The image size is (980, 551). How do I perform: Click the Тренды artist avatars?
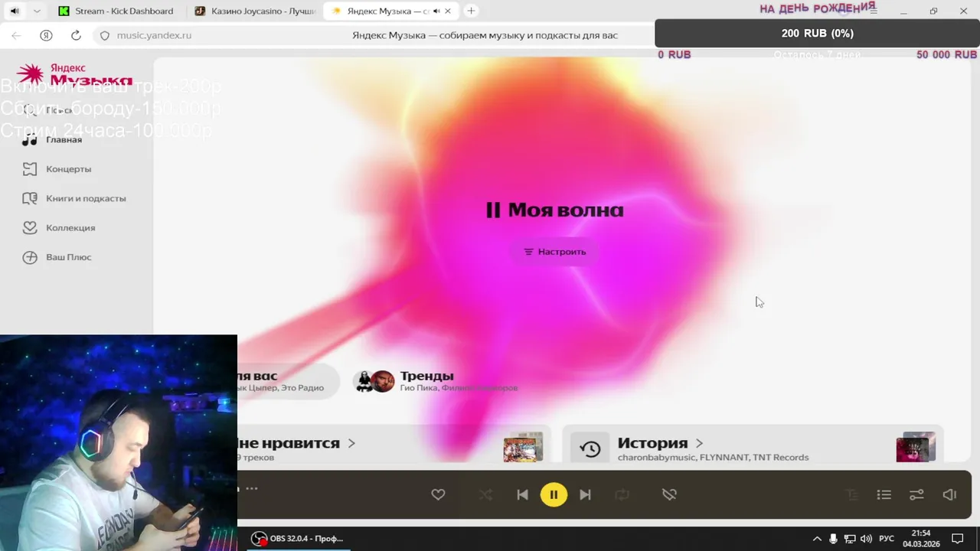point(374,380)
